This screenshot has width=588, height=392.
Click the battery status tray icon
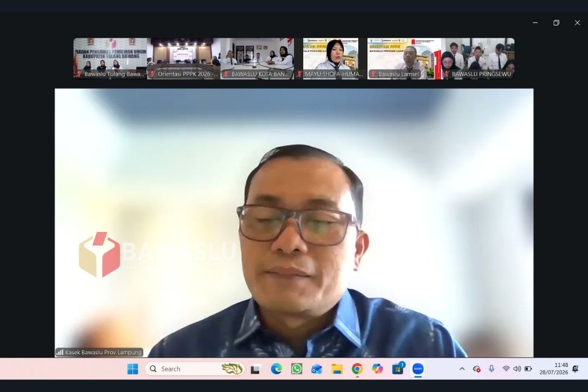528,369
